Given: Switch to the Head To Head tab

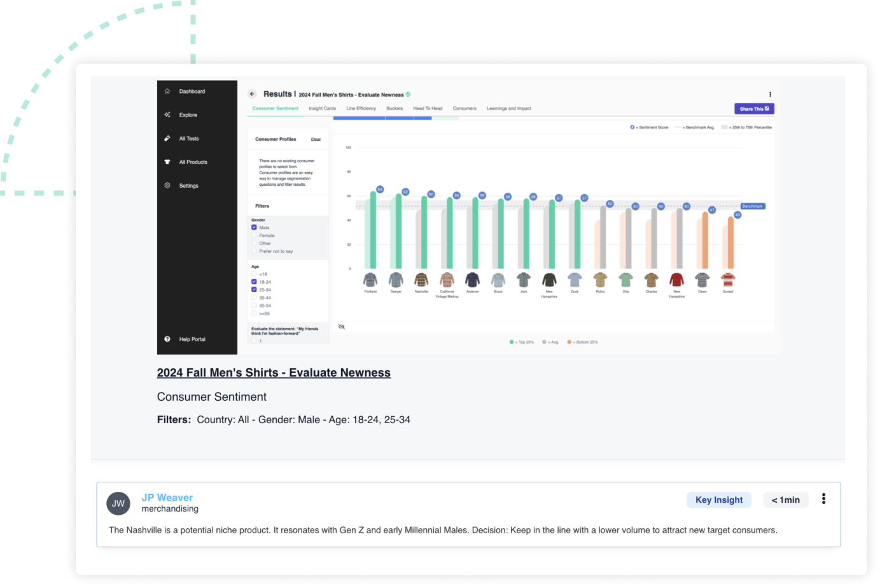Looking at the screenshot, I should [x=428, y=108].
